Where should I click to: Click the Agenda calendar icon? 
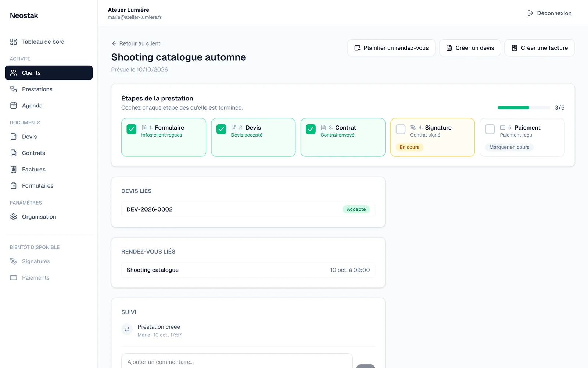point(14,105)
